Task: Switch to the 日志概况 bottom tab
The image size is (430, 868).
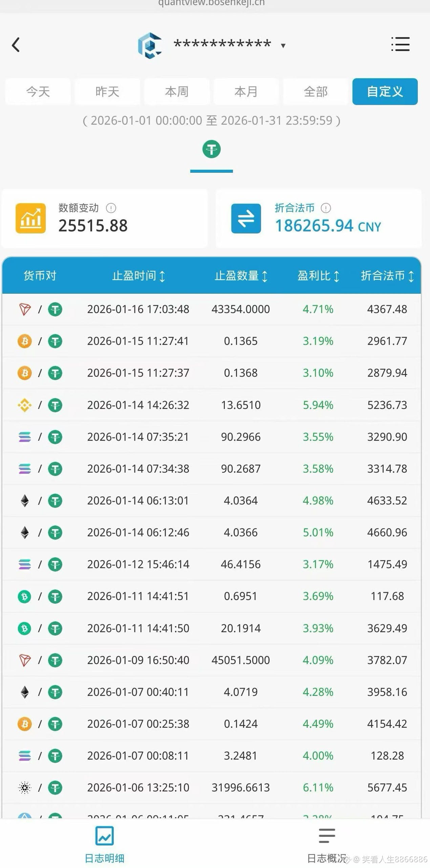Action: 326,844
